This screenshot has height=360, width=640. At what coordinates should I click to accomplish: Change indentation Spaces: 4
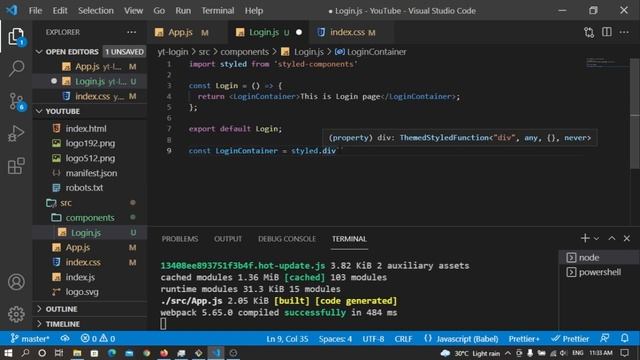335,339
